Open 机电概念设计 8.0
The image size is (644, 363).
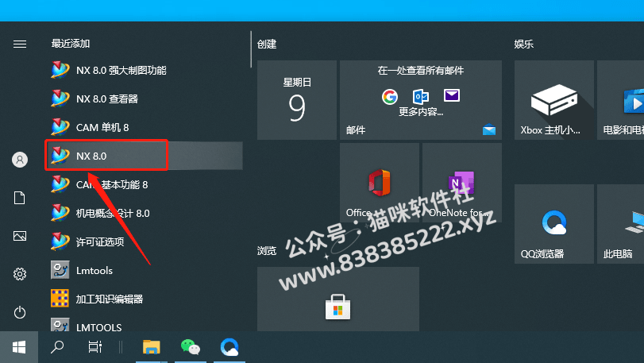(x=144, y=213)
